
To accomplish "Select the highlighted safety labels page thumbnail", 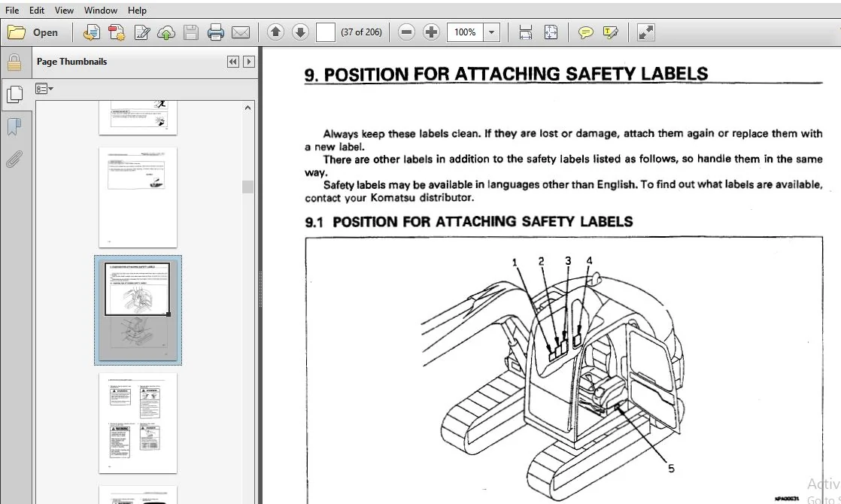I will (138, 310).
